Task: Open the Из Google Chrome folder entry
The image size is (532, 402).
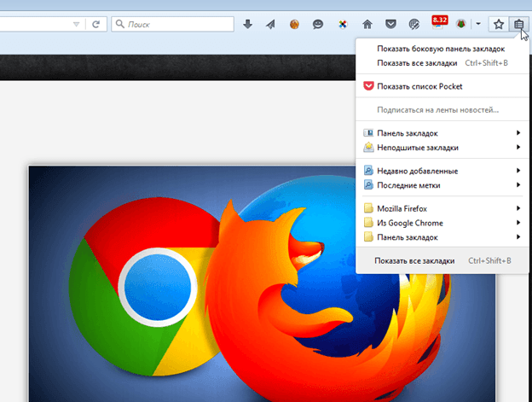Action: point(442,223)
